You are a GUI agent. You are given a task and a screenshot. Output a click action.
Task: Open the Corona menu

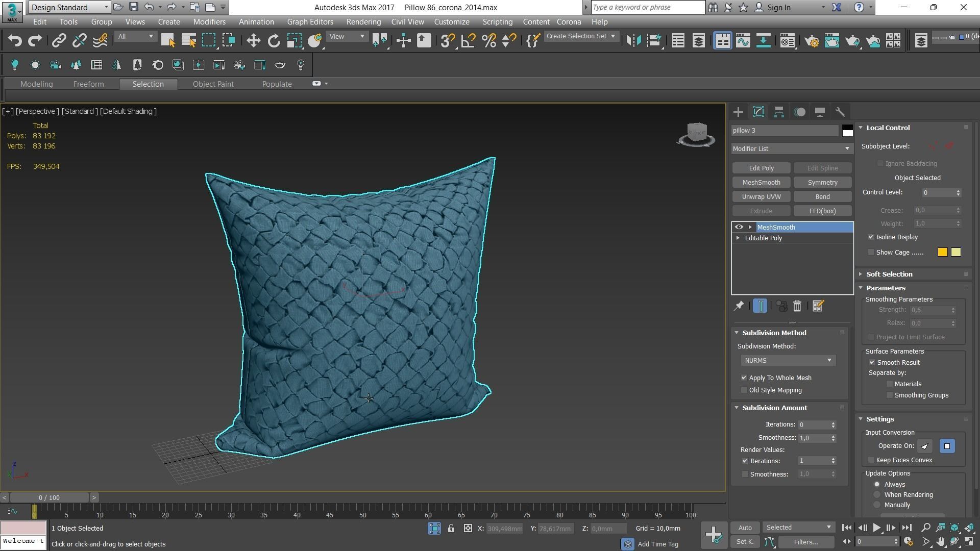pyautogui.click(x=569, y=22)
